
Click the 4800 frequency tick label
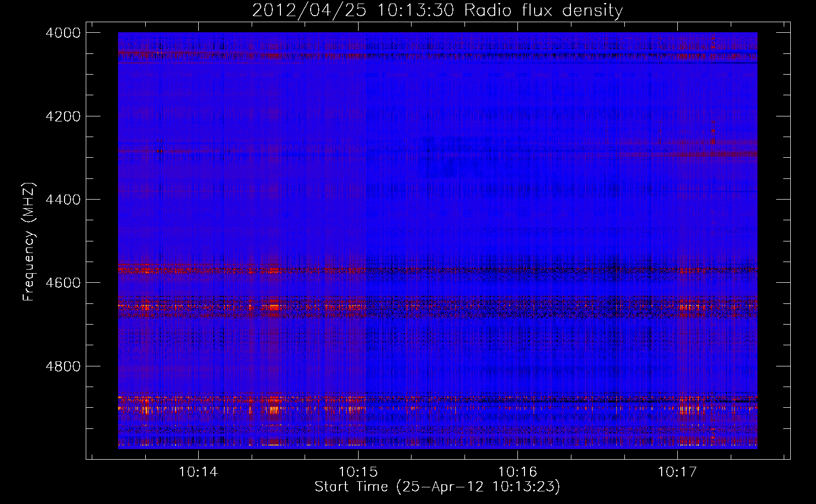(x=63, y=366)
